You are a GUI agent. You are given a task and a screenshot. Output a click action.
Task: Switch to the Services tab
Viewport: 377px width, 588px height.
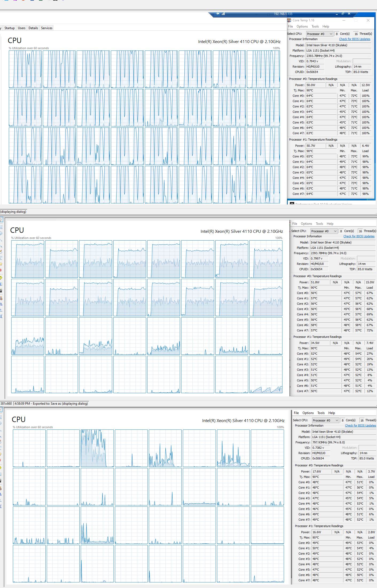point(47,28)
